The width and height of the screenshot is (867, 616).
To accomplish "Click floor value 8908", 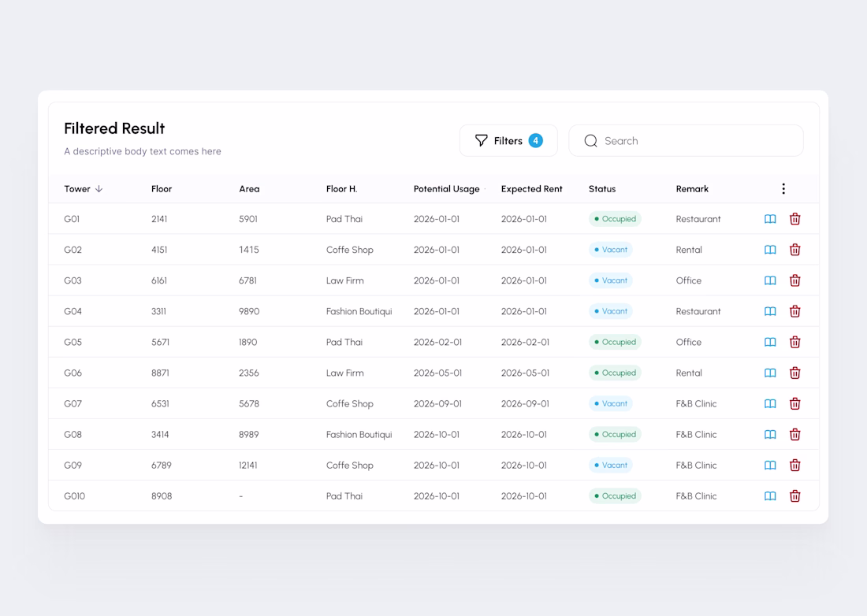I will pyautogui.click(x=162, y=496).
